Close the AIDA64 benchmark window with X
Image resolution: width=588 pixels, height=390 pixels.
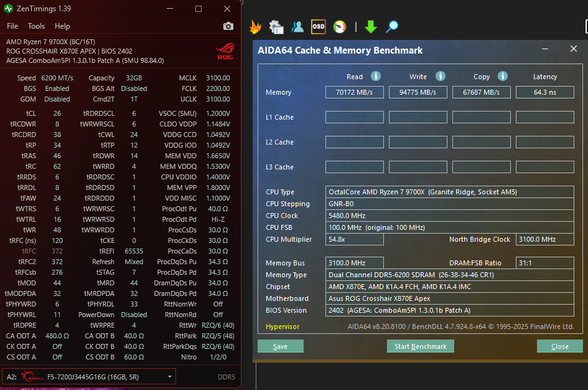(x=573, y=49)
